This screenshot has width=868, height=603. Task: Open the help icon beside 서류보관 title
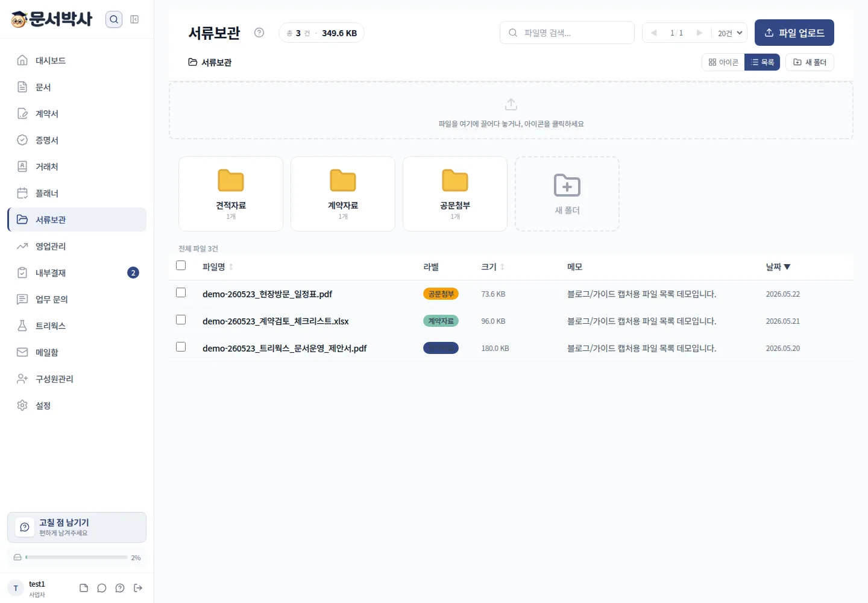259,33
